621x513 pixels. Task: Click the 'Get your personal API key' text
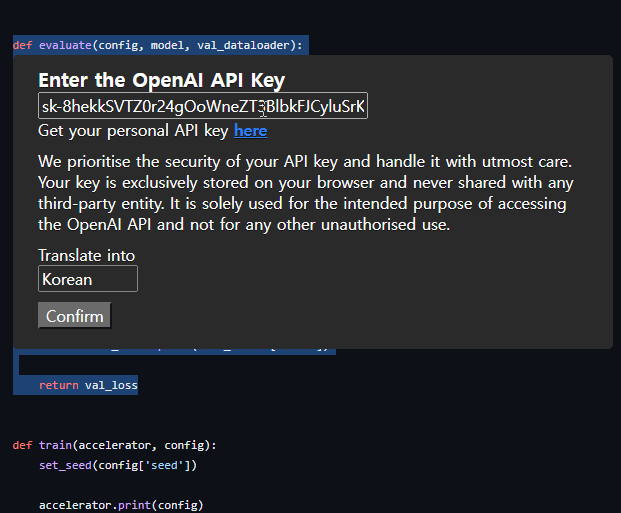(x=133, y=131)
